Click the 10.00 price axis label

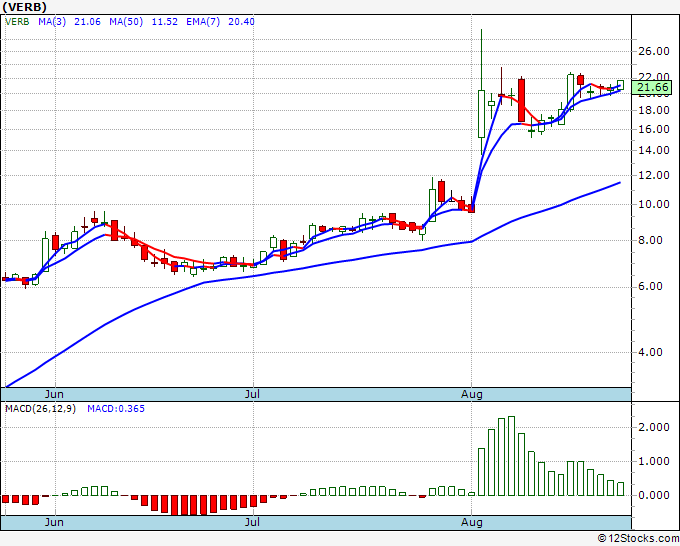(x=654, y=204)
